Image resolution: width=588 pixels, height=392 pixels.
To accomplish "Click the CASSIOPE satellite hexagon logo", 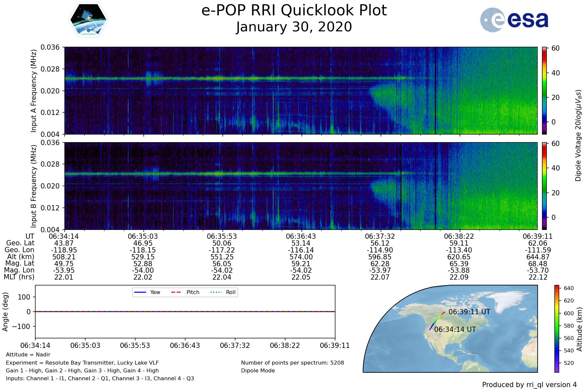I will tap(88, 20).
